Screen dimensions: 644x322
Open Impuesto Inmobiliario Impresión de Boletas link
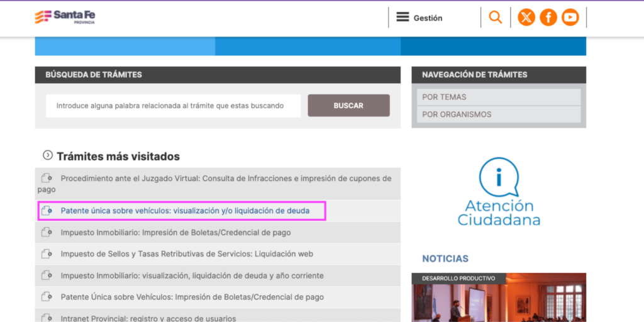176,233
